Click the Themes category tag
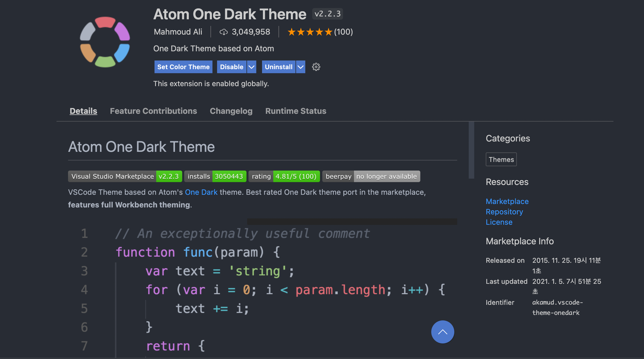644x359 pixels. pos(501,159)
